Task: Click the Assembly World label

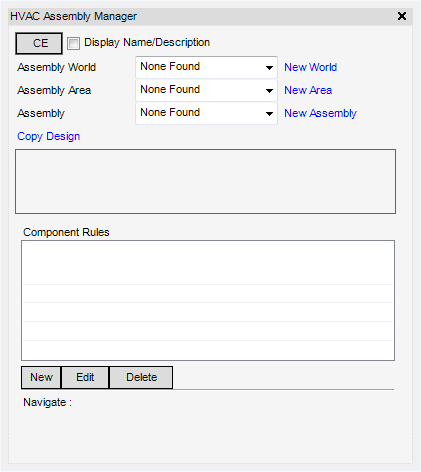Action: [57, 67]
